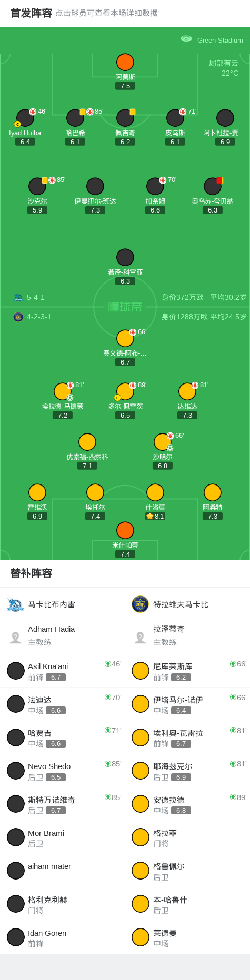Open substitute 安德拉德 midfielder entry
The image size is (250, 980).
(x=187, y=804)
